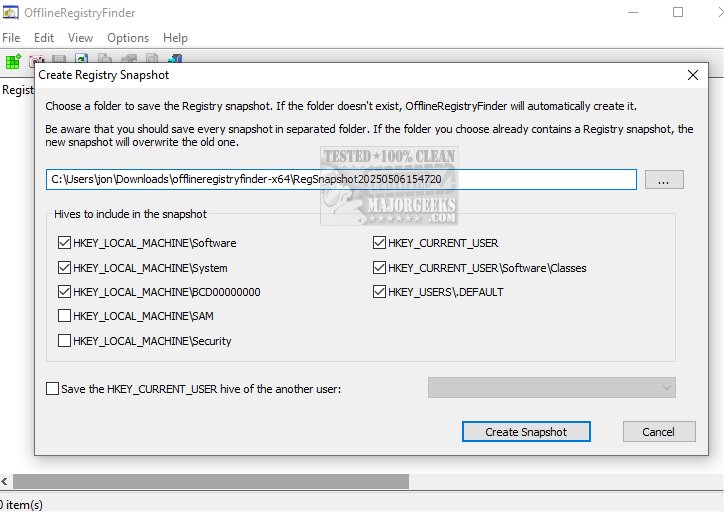727x517 pixels.
Task: Click the 'Hives to include in the snapshot' label
Action: 130,214
